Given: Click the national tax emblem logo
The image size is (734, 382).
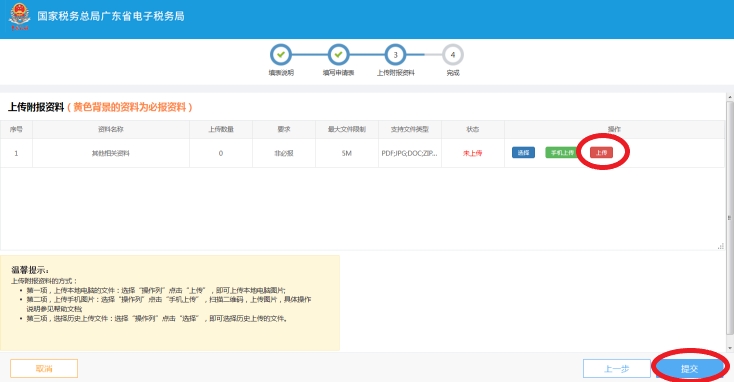Looking at the screenshot, I should tap(19, 16).
